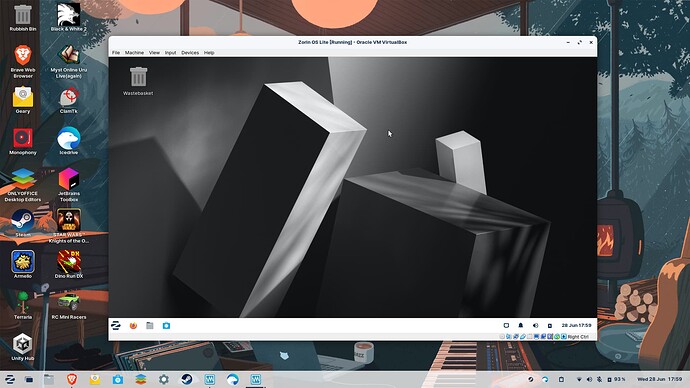The width and height of the screenshot is (690, 388).
Task: Open the Files icon in guest panel
Action: click(x=150, y=326)
